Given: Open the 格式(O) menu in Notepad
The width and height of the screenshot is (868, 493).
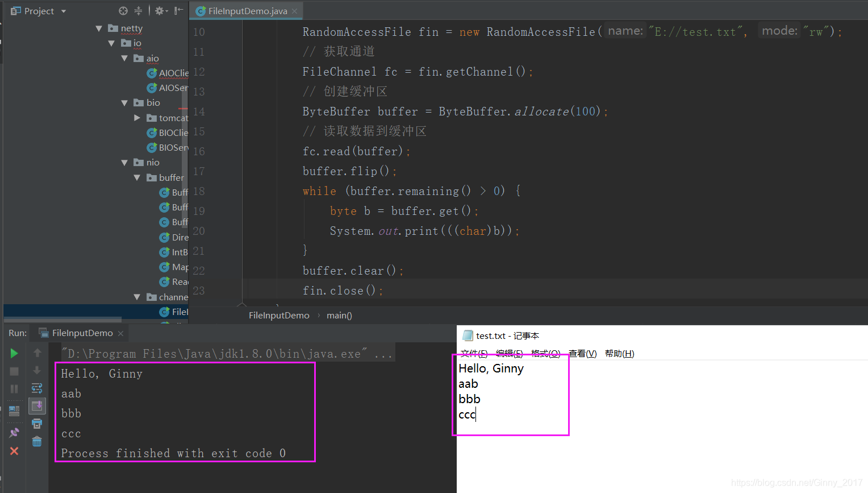Looking at the screenshot, I should point(545,353).
